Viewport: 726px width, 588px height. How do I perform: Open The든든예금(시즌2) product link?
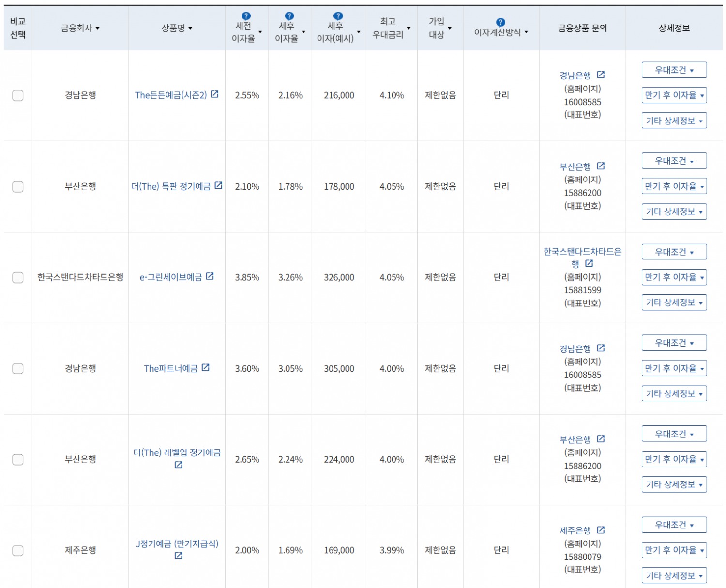pos(171,95)
